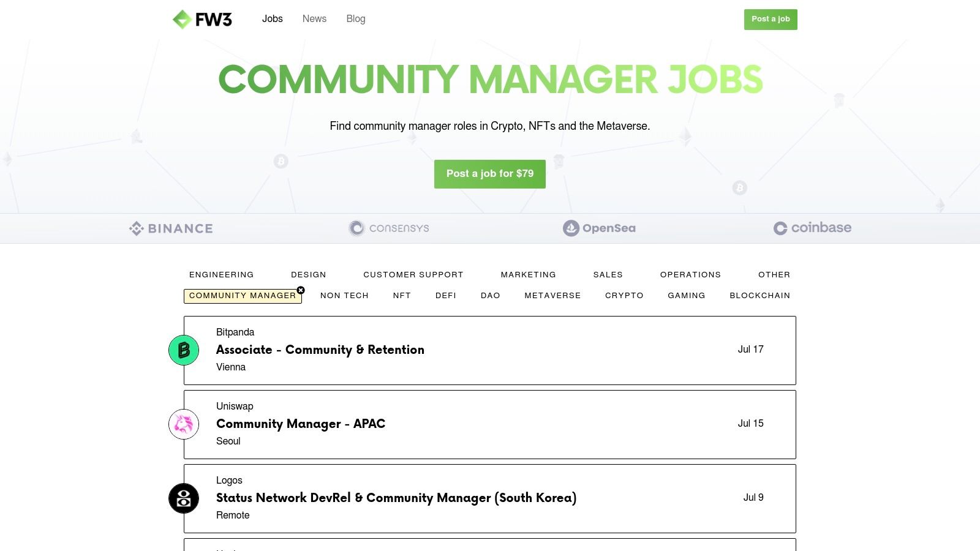Open the Blog page
This screenshot has width=980, height=551.
[x=356, y=19]
